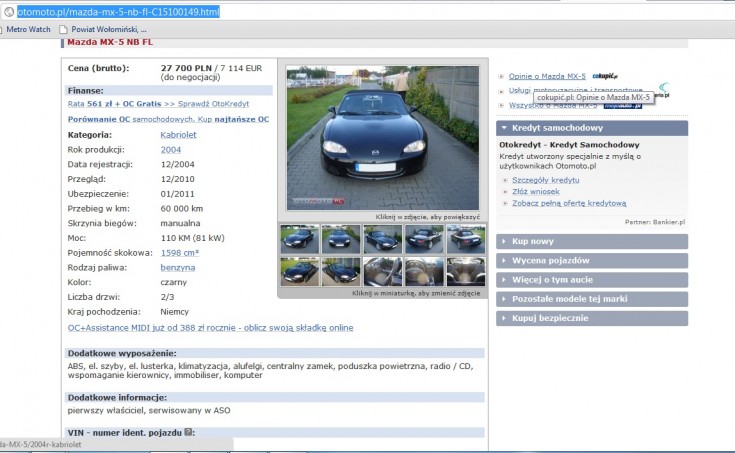Click the Mazda MX-5 NB FL title
The height and width of the screenshot is (453, 735).
point(110,42)
